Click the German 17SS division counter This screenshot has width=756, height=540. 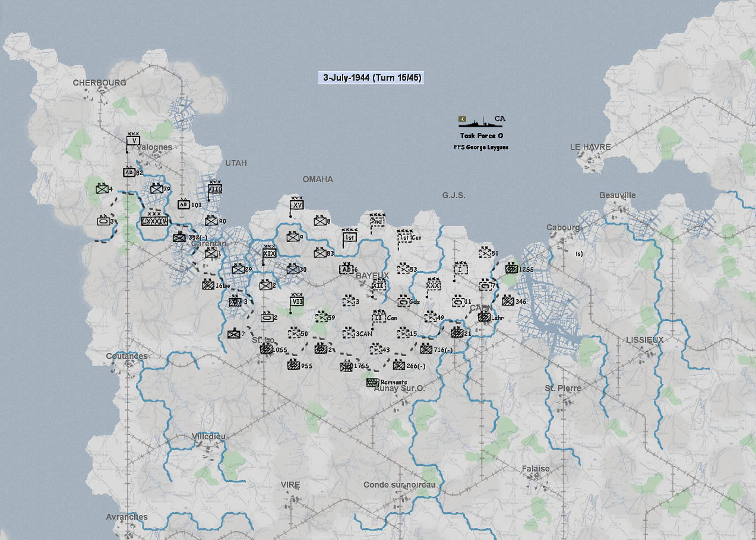[346, 367]
